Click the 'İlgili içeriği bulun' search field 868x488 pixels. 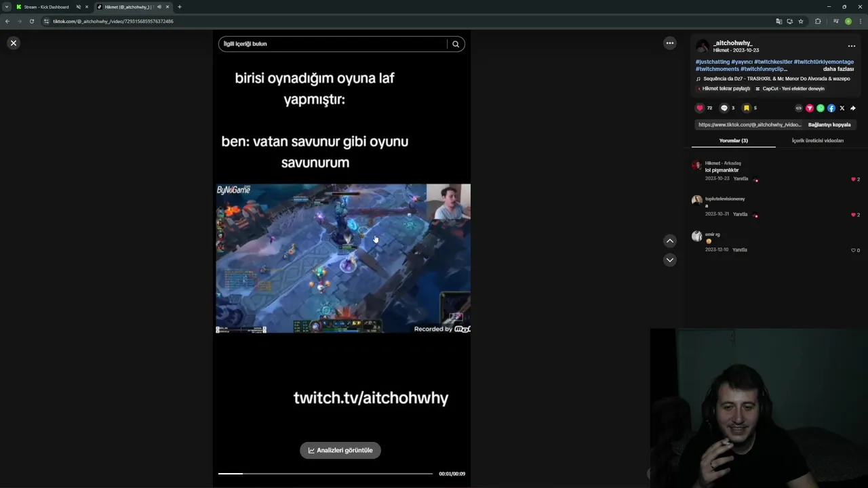coord(332,44)
